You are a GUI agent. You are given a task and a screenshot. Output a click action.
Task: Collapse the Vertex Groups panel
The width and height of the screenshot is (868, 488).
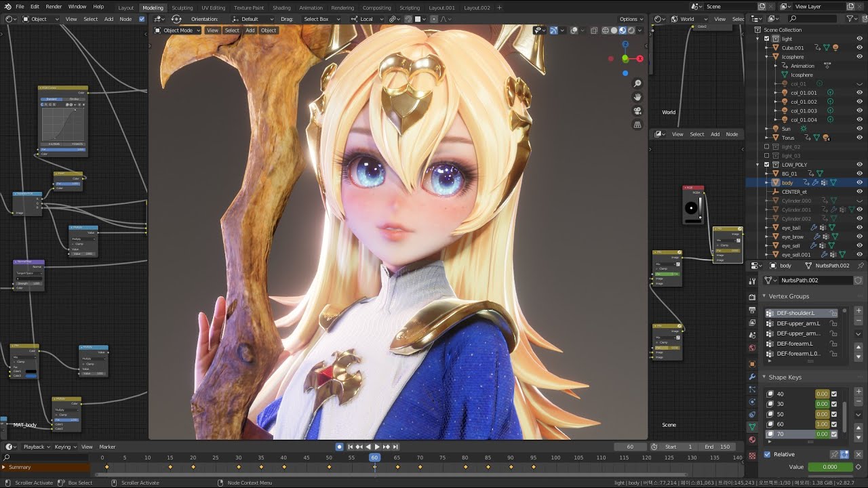pos(764,296)
